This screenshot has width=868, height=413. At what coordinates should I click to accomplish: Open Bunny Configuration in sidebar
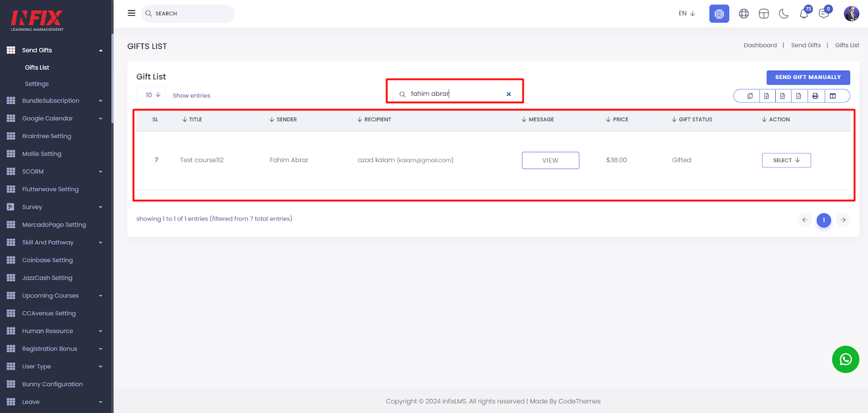click(53, 384)
